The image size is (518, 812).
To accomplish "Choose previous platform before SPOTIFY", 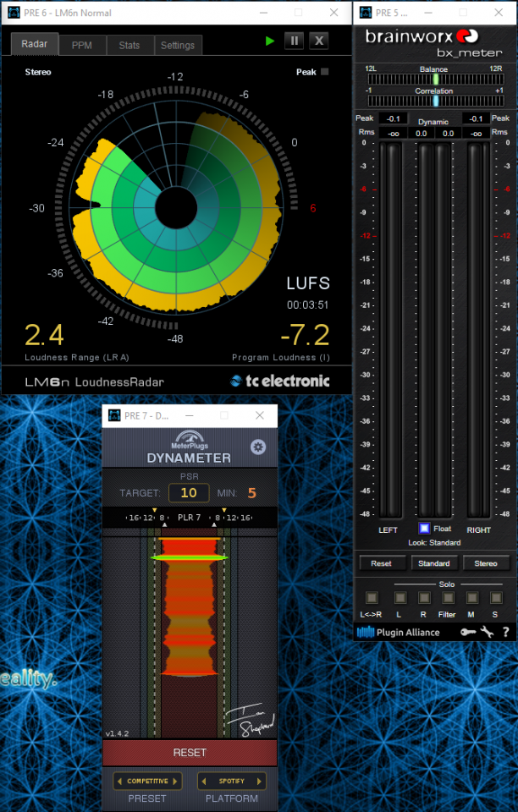I will [x=204, y=781].
